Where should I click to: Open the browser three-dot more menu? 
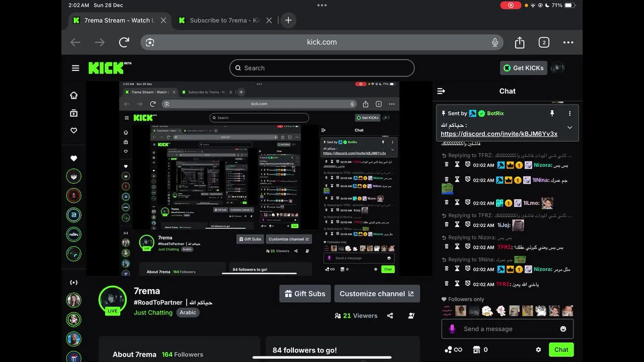(x=568, y=42)
